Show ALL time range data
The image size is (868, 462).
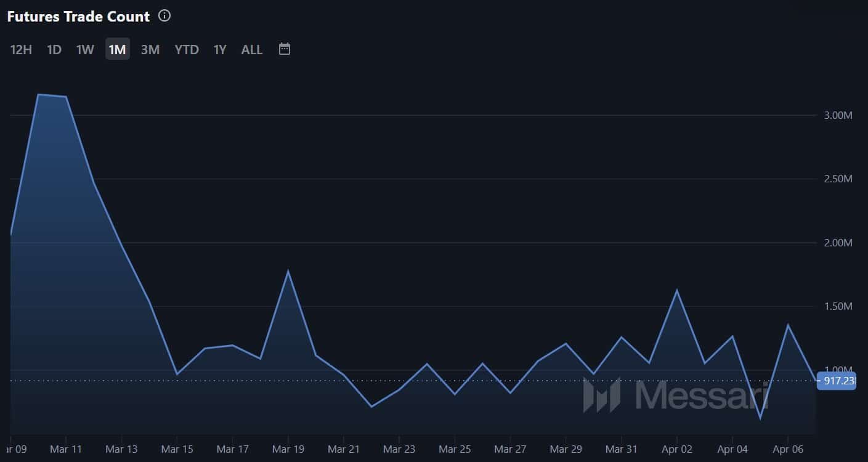pos(252,49)
